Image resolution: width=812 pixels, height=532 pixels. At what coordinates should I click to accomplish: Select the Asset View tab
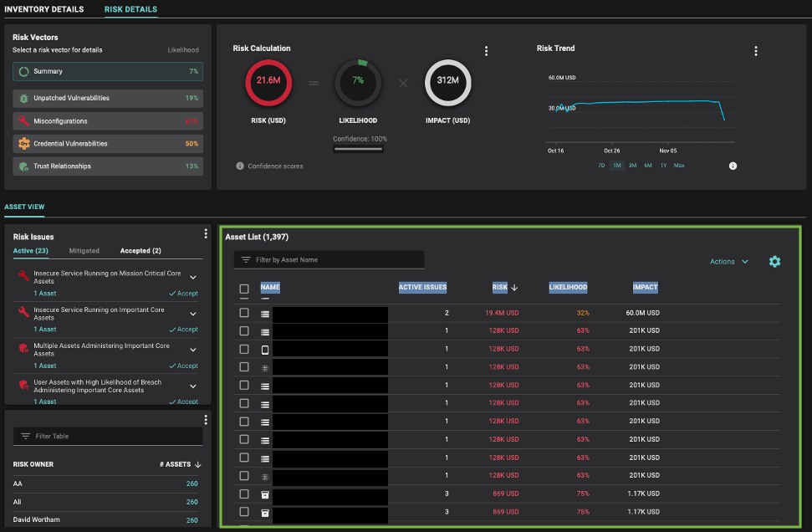tap(24, 207)
